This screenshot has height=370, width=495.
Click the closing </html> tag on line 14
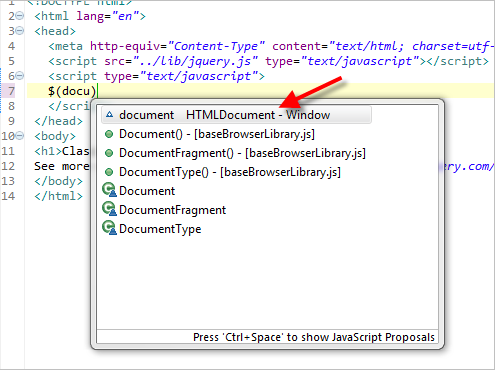[x=58, y=196]
